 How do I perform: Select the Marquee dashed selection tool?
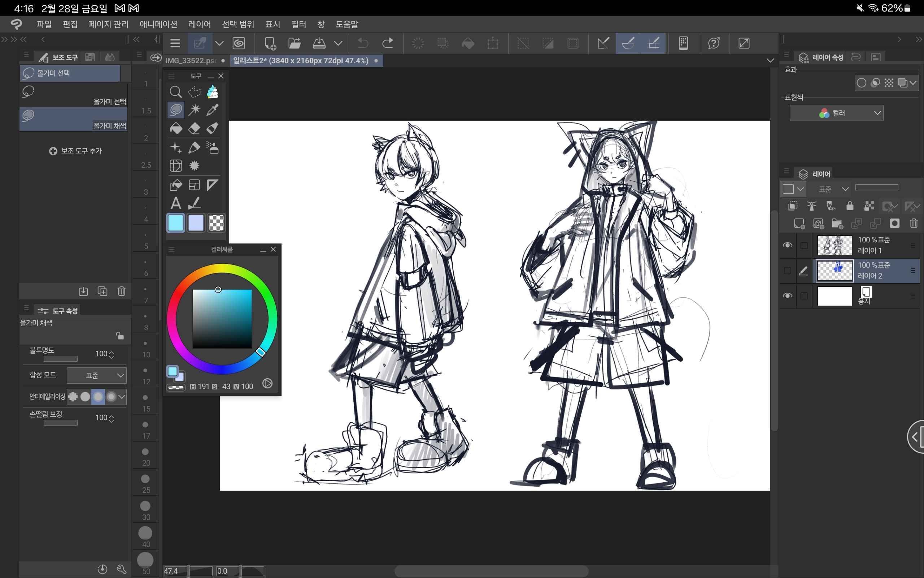tap(194, 92)
